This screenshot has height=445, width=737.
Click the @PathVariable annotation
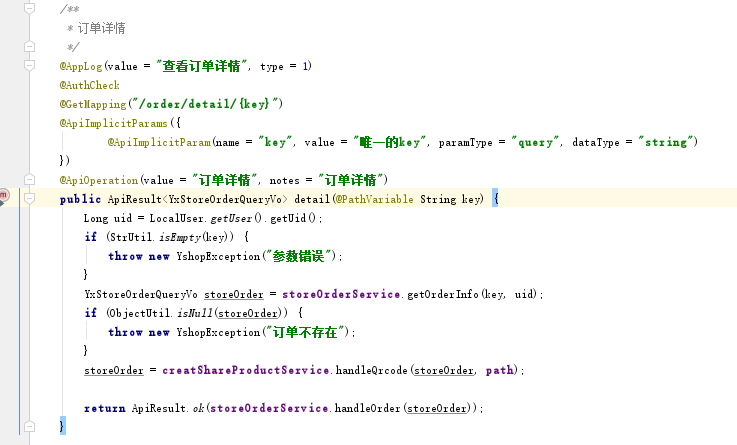(x=375, y=199)
